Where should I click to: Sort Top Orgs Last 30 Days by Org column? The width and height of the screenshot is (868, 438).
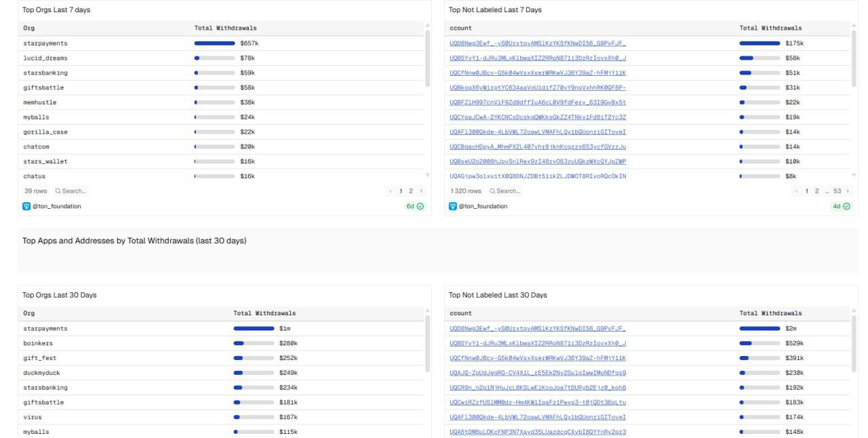[x=29, y=313]
